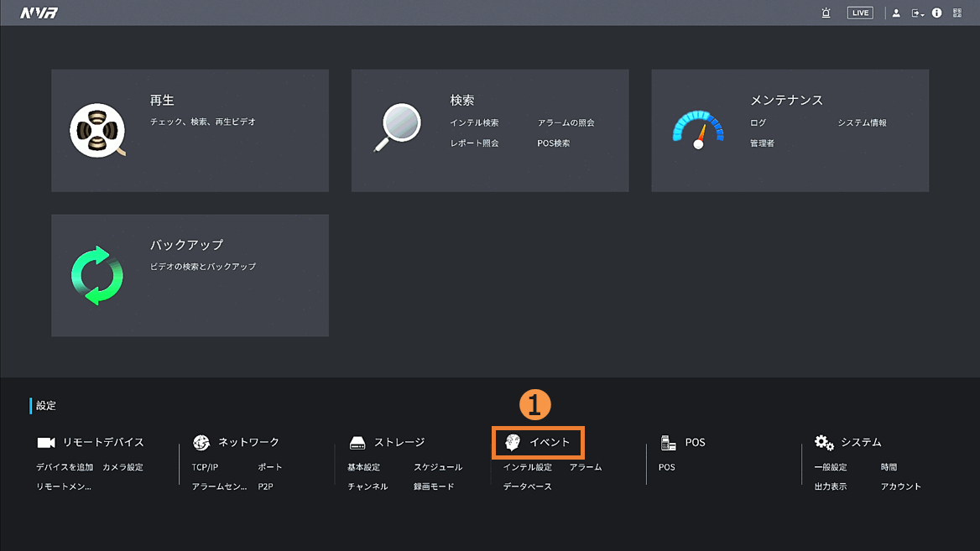Screen dimensions: 980x551
Task: Open the information icon
Action: point(937,13)
